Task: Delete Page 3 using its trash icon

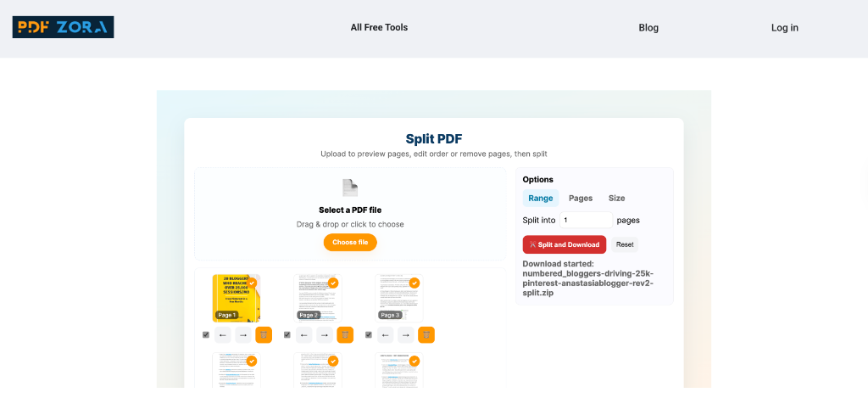Action: pyautogui.click(x=426, y=335)
